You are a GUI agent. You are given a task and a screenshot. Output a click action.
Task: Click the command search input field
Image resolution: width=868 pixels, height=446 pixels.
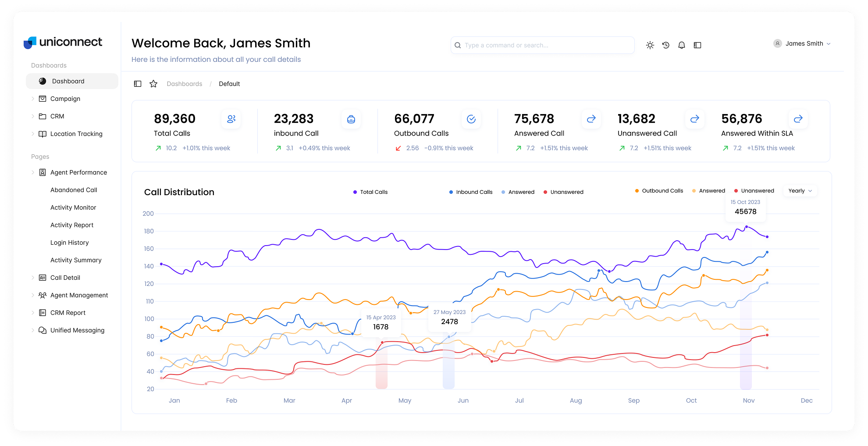(x=543, y=45)
